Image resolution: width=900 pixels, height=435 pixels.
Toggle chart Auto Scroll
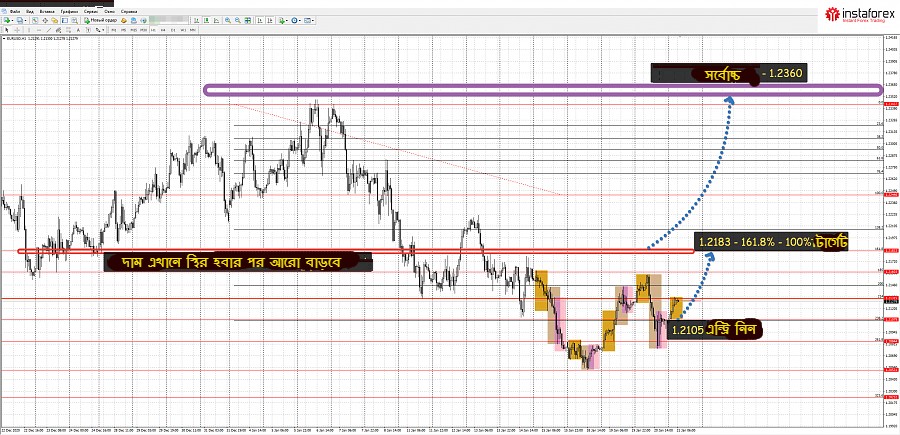[260, 21]
